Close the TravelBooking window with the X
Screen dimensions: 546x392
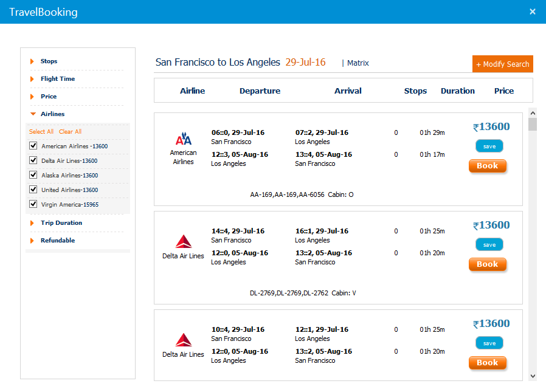[533, 12]
